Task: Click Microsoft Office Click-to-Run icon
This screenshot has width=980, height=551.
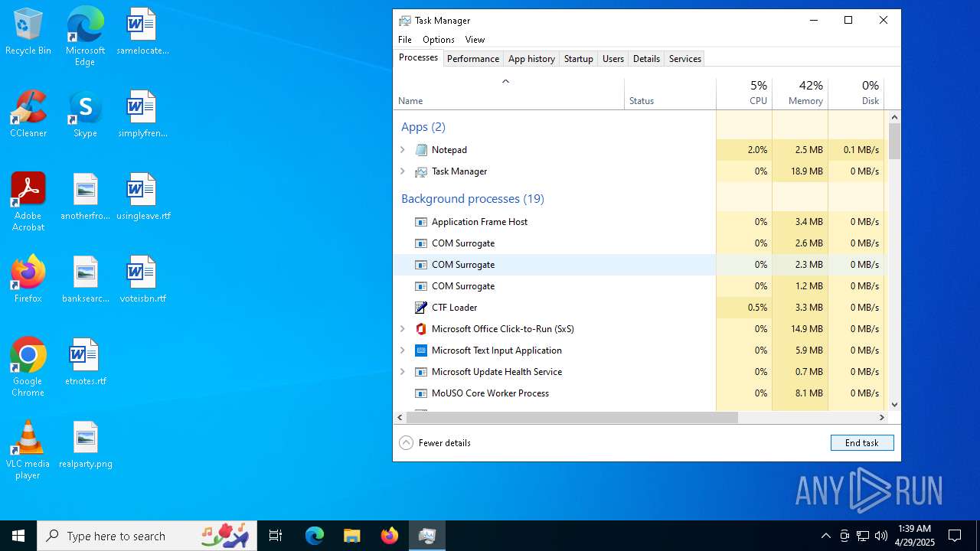Action: [x=420, y=329]
